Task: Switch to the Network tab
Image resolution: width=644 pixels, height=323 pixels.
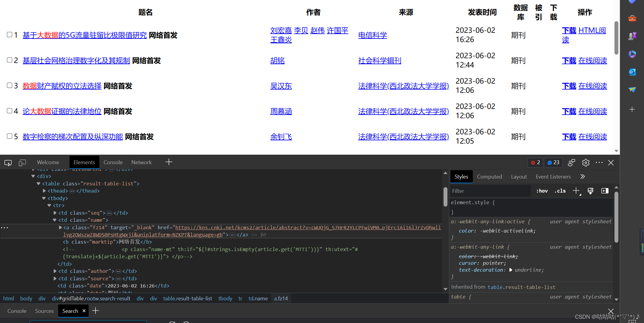Action: (x=141, y=162)
